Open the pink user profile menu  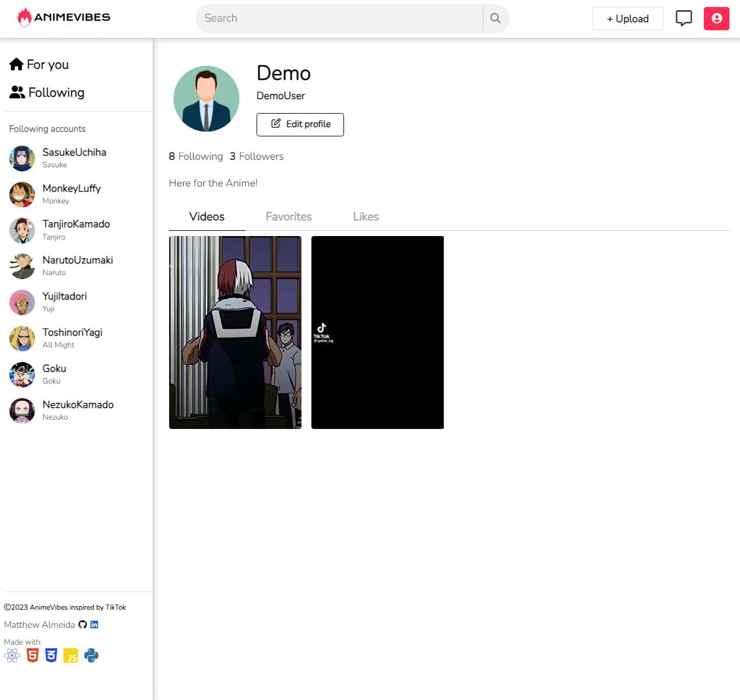(x=716, y=19)
